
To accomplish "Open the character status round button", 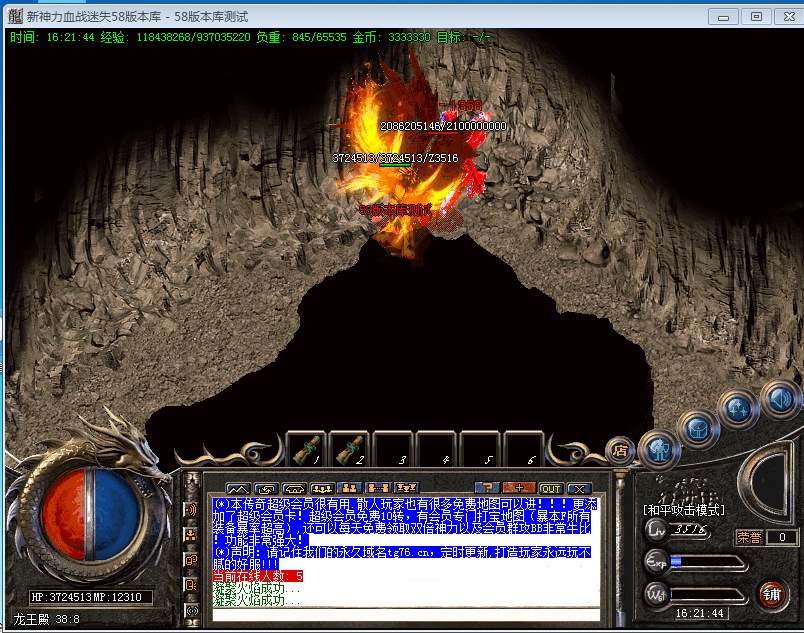I will click(660, 450).
